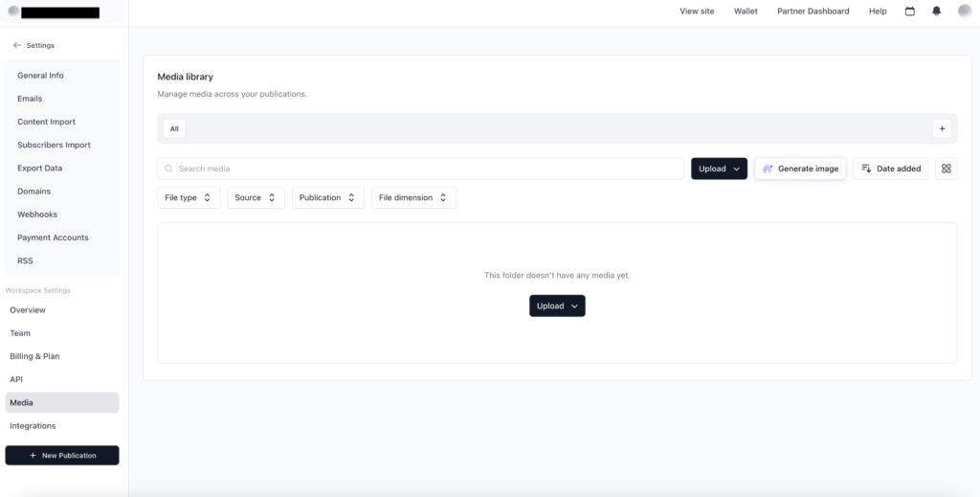This screenshot has height=497, width=980.
Task: Open the calendar icon in top bar
Action: (x=909, y=11)
